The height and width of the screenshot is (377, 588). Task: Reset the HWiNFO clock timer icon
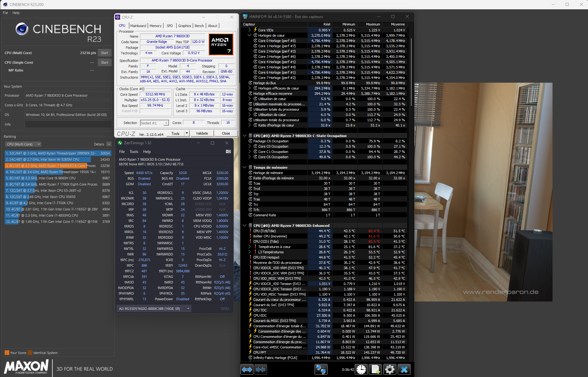pyautogui.click(x=361, y=370)
